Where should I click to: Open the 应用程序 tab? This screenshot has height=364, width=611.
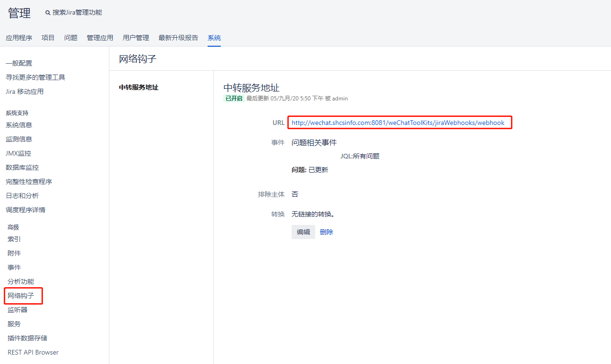(x=19, y=38)
